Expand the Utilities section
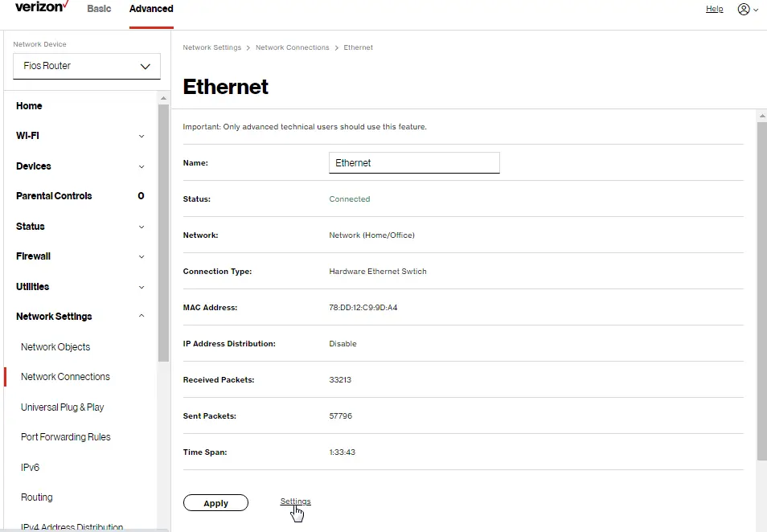767x532 pixels. (x=78, y=286)
